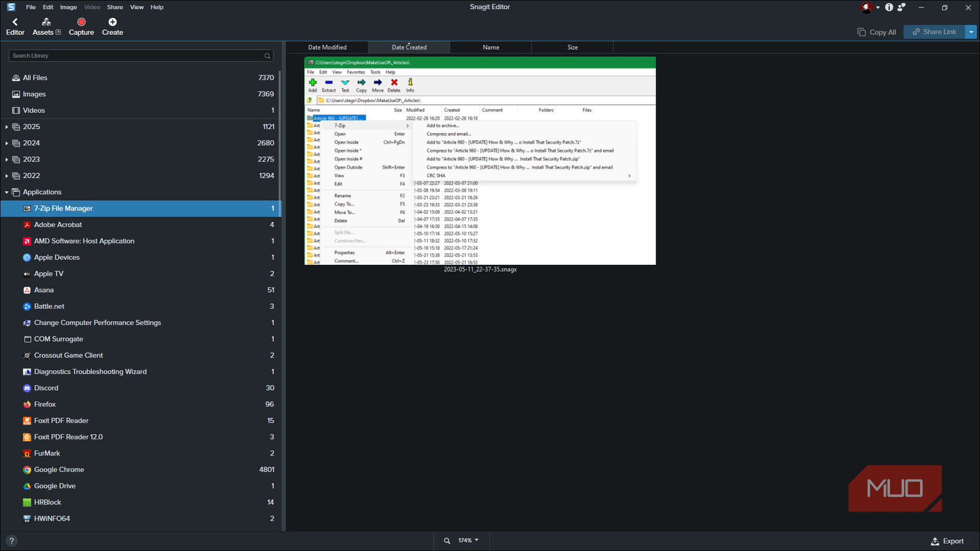The width and height of the screenshot is (980, 551).
Task: Select Google Chrome in Applications list
Action: (59, 470)
